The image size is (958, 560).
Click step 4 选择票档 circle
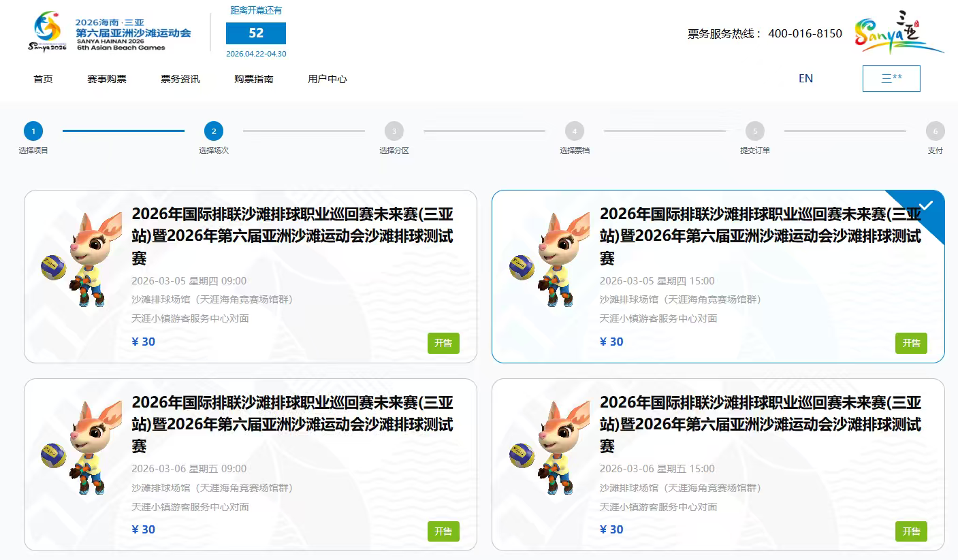click(574, 131)
